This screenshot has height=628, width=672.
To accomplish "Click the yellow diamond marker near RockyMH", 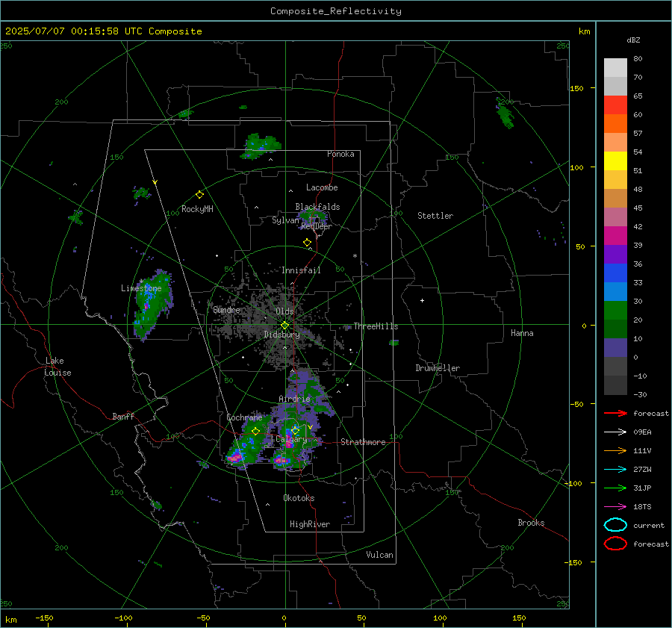I will (199, 195).
